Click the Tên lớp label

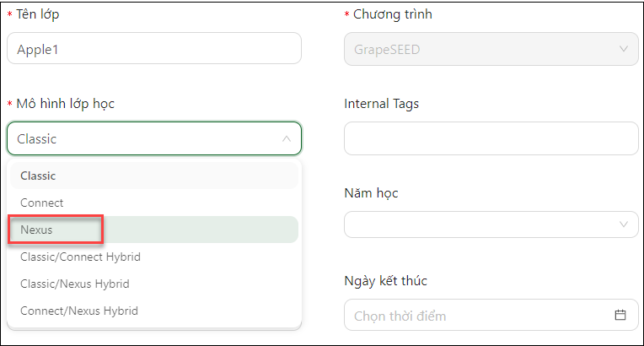(38, 14)
